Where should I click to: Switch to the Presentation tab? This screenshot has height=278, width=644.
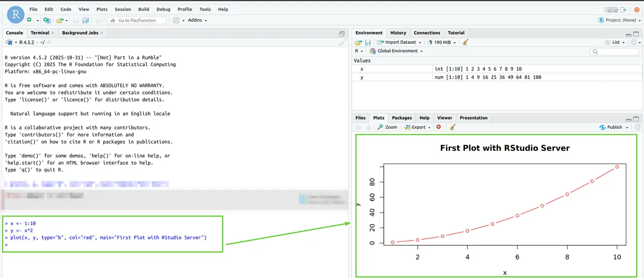coord(473,118)
